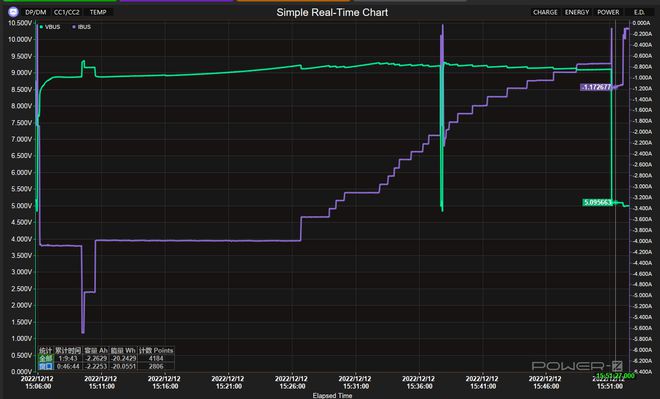
Task: Toggle the CHARGE button
Action: (x=545, y=12)
